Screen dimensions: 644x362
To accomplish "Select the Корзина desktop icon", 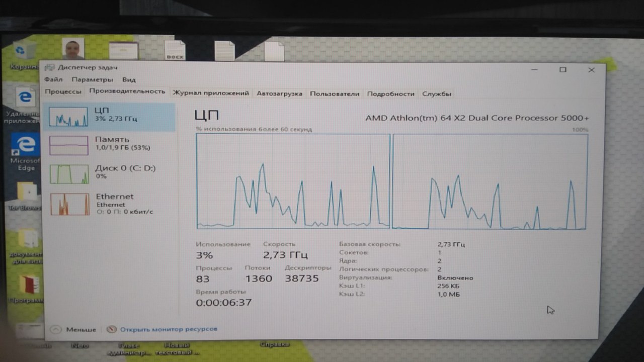I will (x=24, y=56).
